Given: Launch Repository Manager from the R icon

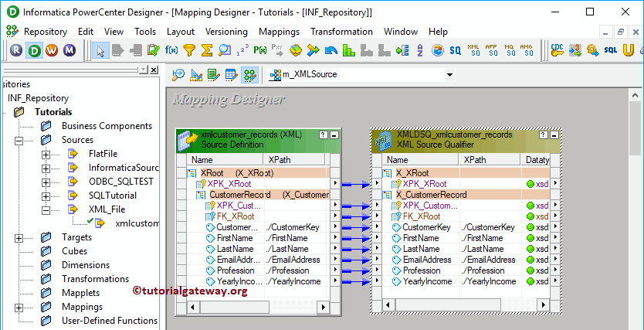Looking at the screenshot, I should point(17,50).
